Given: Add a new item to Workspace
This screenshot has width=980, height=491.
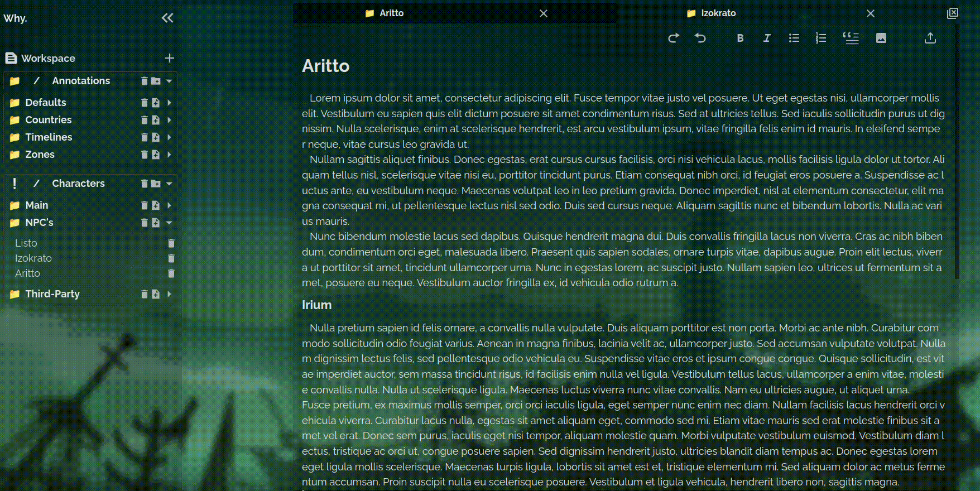Looking at the screenshot, I should tap(170, 58).
